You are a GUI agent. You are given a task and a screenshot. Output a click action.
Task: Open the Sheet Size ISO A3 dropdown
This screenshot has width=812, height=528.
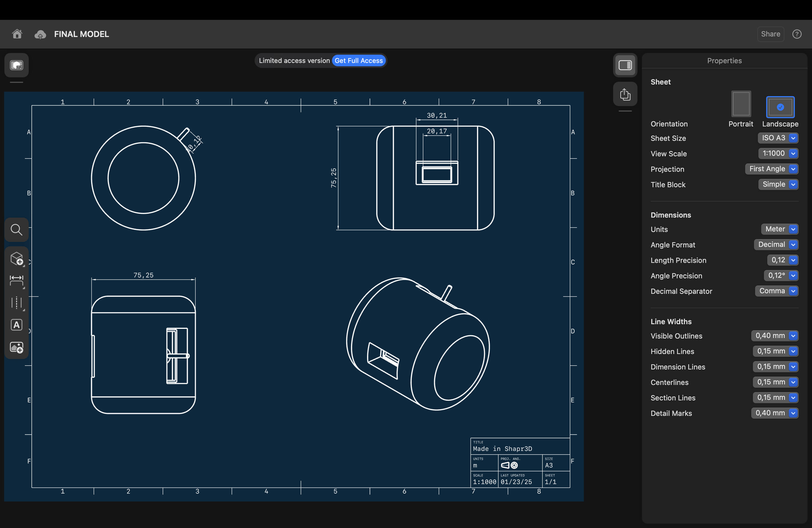[778, 138]
